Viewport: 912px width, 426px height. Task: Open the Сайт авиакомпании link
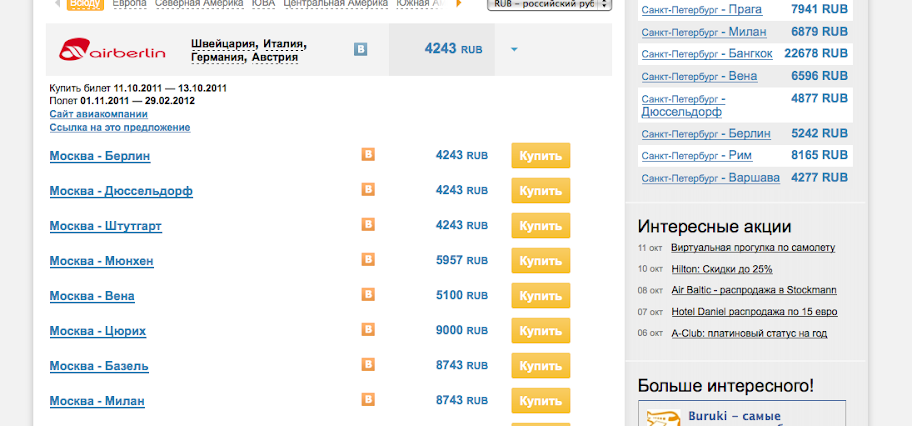(x=98, y=114)
